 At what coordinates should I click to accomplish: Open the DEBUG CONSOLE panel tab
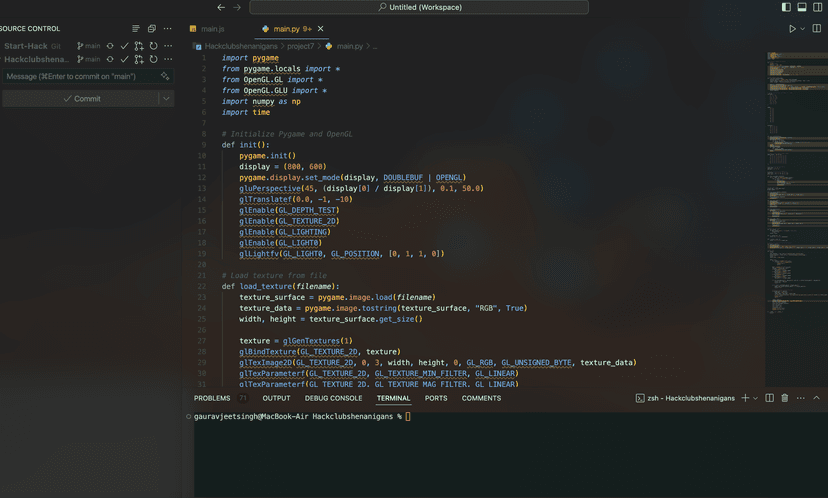(x=333, y=398)
